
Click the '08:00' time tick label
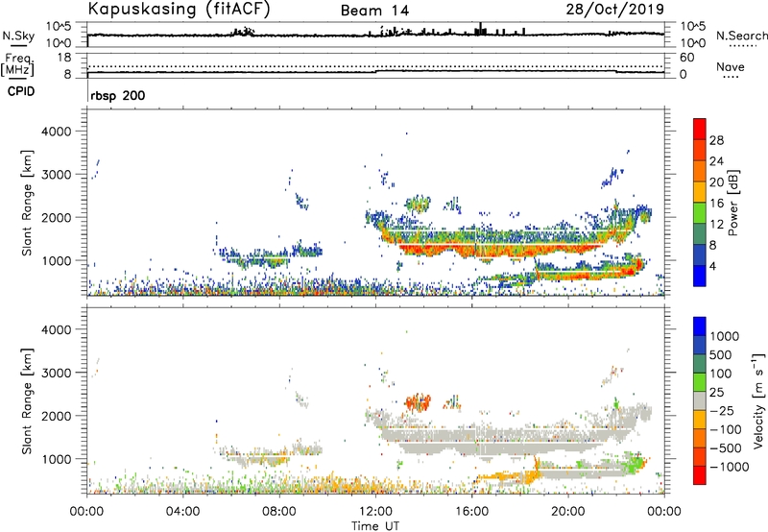[x=279, y=512]
